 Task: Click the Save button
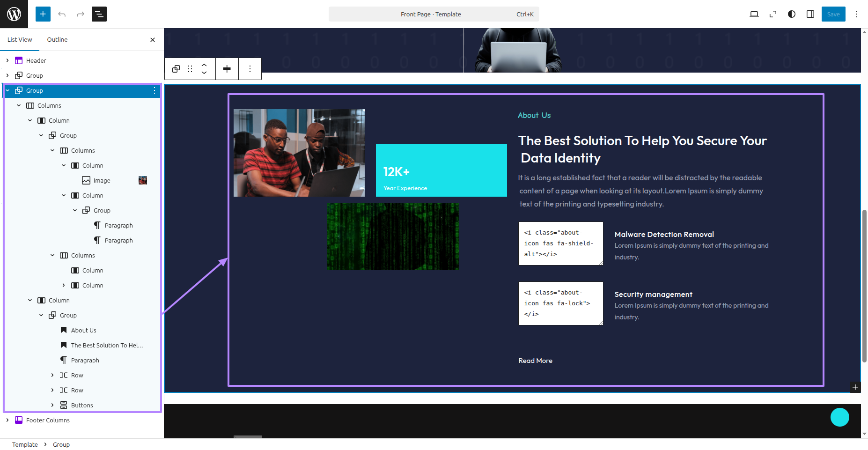pos(833,14)
